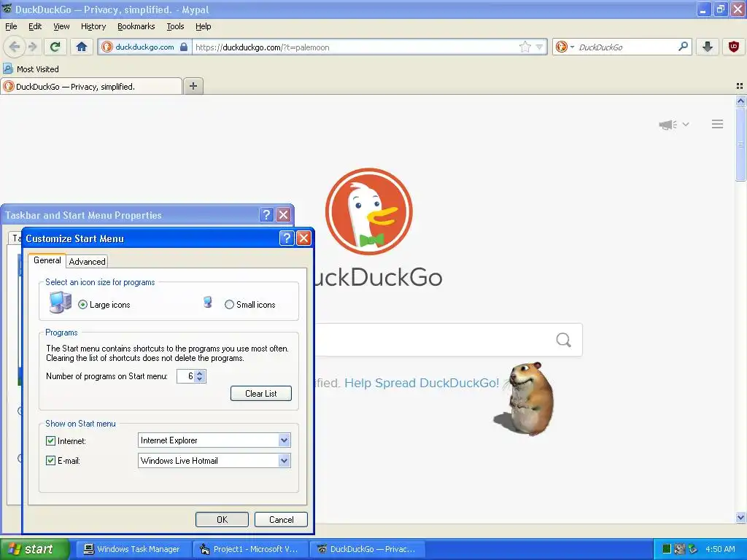Decrease the number of programs spinner

(200, 379)
